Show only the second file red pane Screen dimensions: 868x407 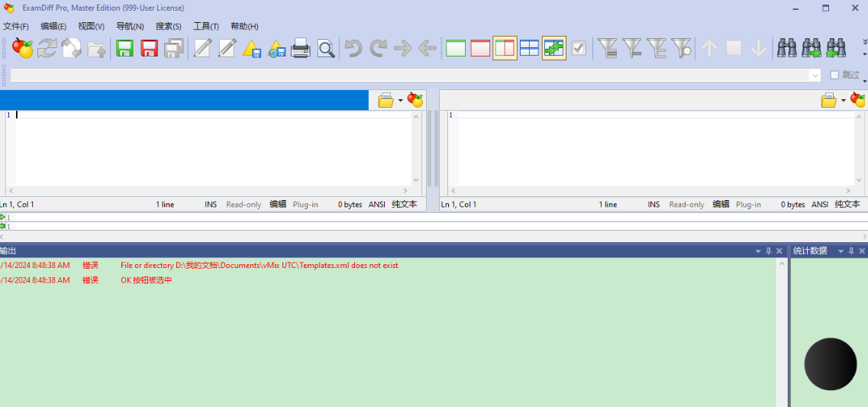pos(480,49)
